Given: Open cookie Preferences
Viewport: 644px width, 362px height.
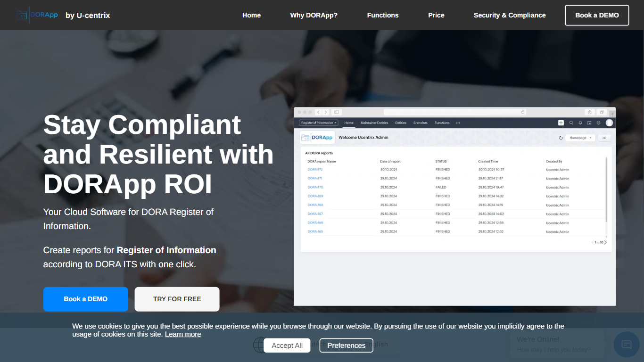Looking at the screenshot, I should click(347, 346).
